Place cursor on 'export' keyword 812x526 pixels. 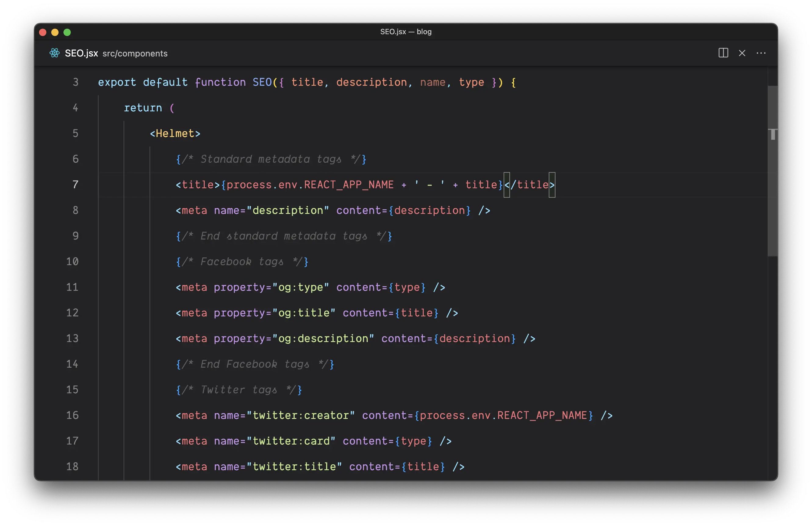[117, 82]
